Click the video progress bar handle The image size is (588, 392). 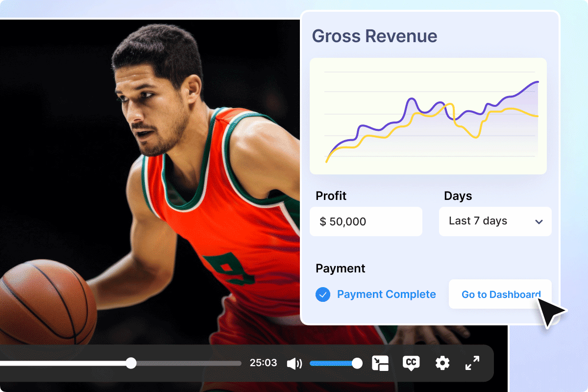click(x=131, y=363)
